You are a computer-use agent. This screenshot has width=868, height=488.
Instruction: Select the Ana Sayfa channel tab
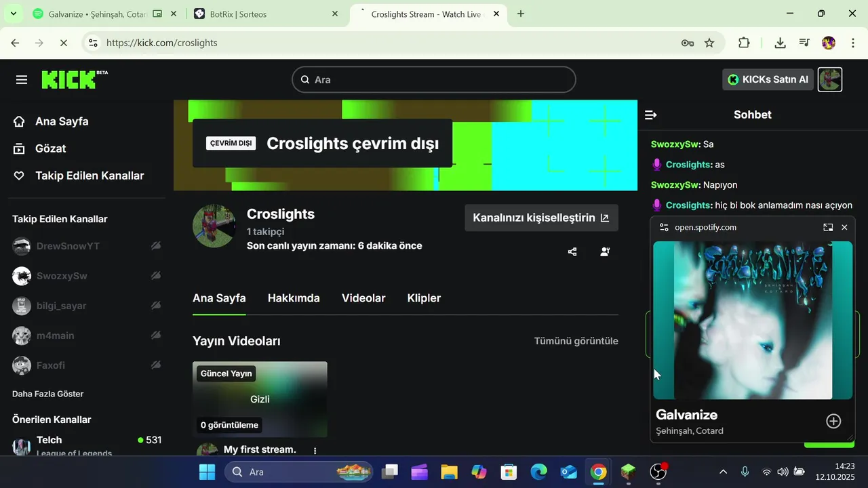pyautogui.click(x=219, y=298)
